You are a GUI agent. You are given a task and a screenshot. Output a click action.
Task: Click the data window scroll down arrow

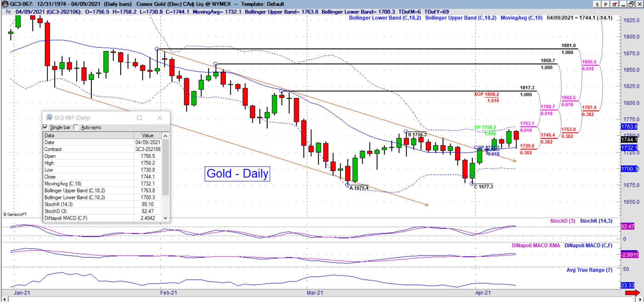(x=165, y=218)
